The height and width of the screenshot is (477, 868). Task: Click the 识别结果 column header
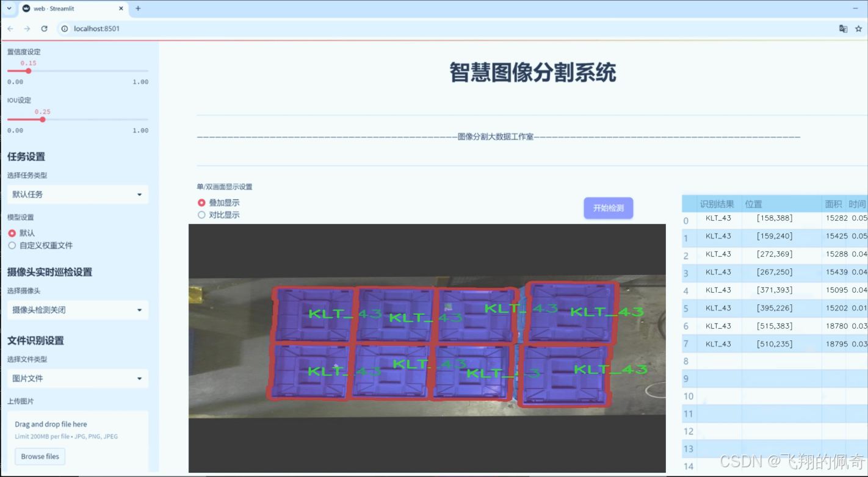point(719,204)
